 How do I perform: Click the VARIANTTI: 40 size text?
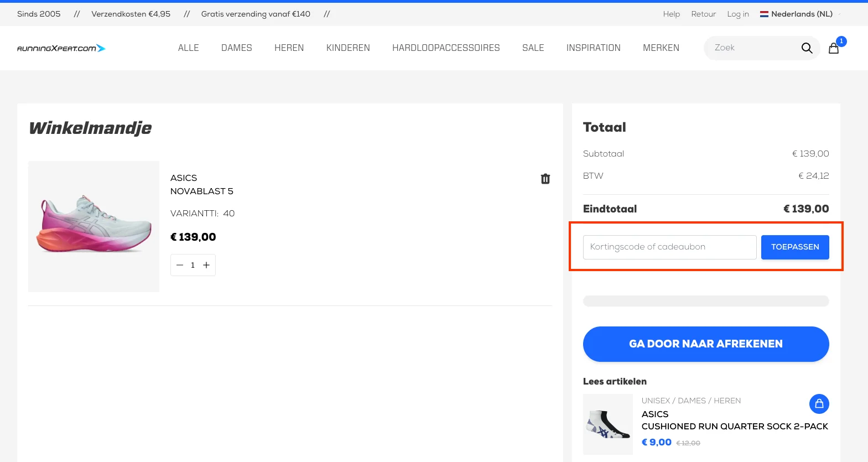[x=202, y=214]
